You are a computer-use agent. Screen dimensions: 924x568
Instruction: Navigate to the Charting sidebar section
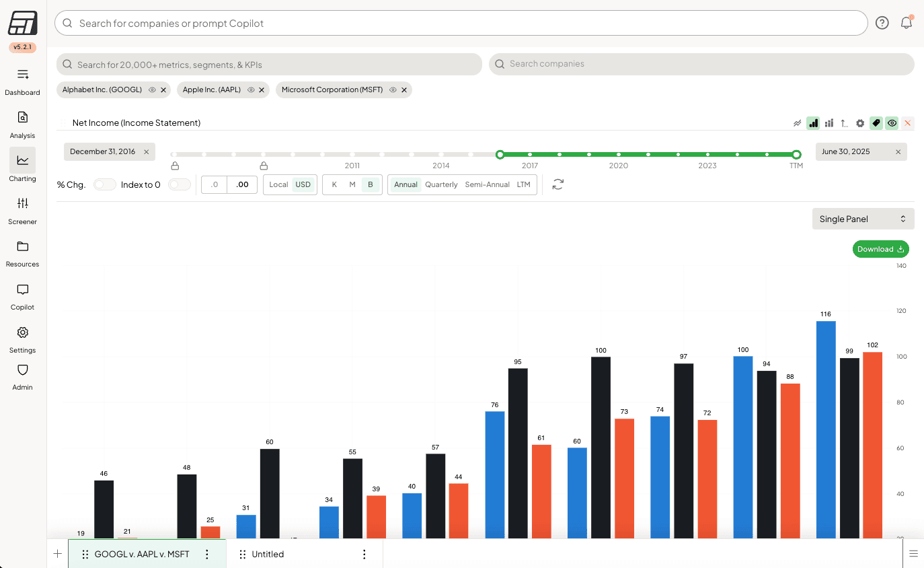22,167
